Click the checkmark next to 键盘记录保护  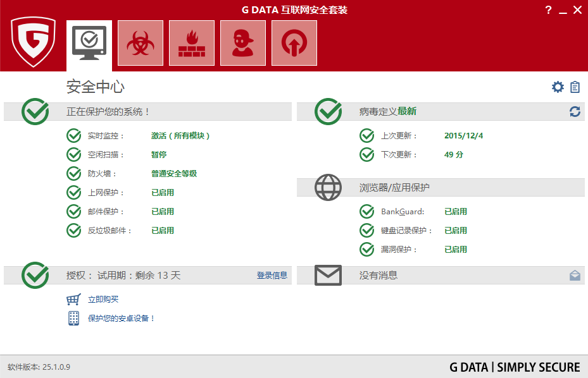[x=366, y=230]
